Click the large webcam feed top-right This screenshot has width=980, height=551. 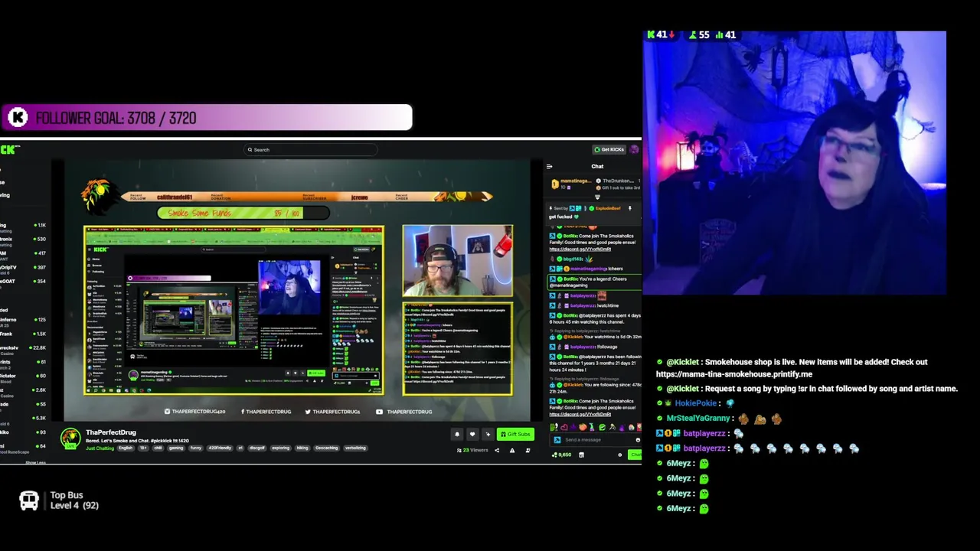(794, 163)
